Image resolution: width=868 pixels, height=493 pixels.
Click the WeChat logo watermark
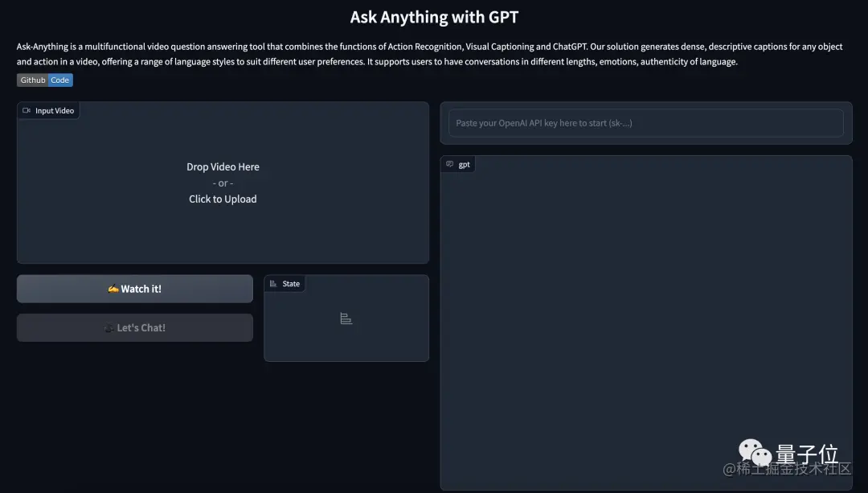(x=755, y=453)
